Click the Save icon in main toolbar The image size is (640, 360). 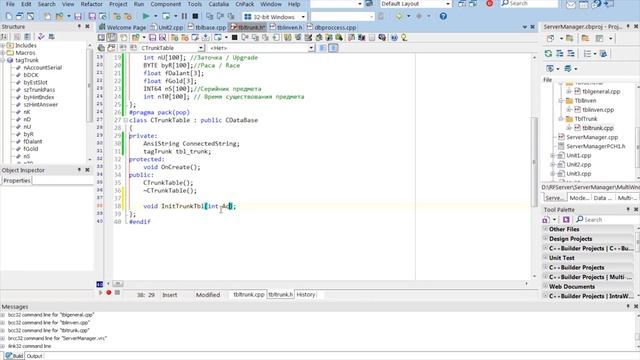coord(78,16)
